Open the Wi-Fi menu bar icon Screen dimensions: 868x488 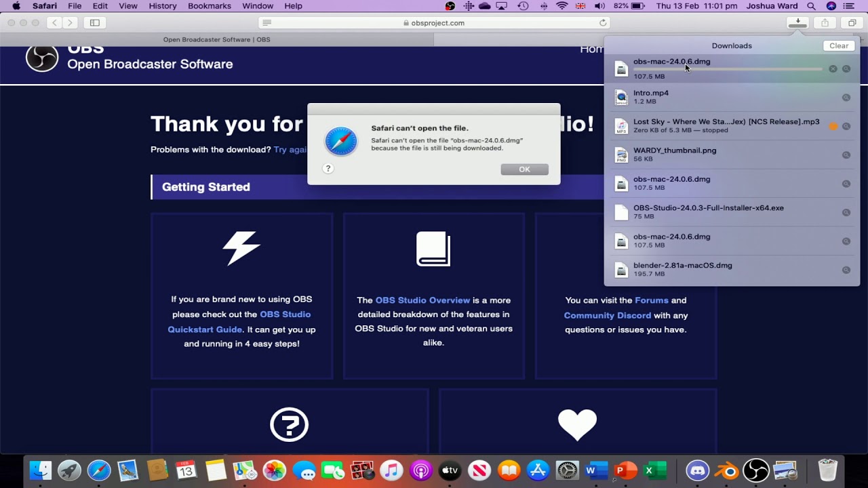coord(562,6)
